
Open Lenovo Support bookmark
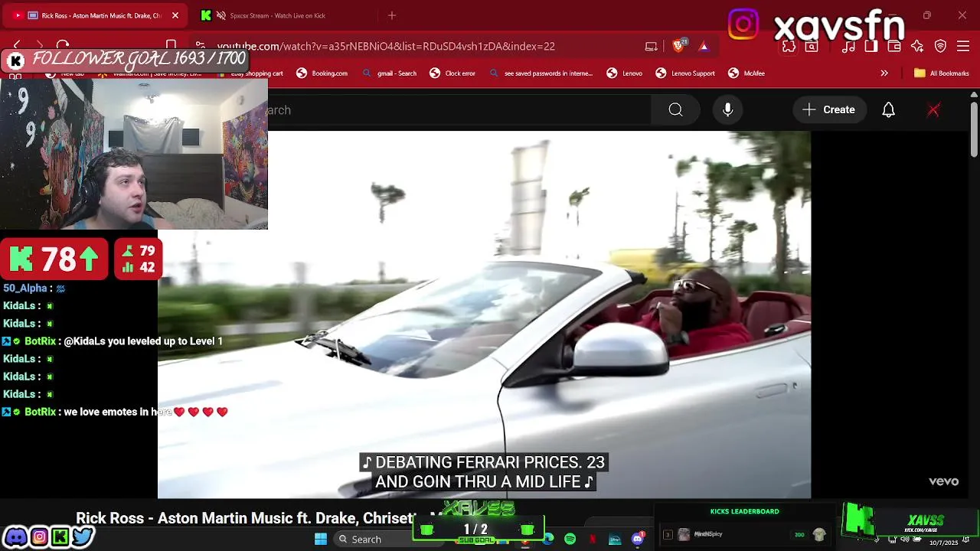click(685, 73)
